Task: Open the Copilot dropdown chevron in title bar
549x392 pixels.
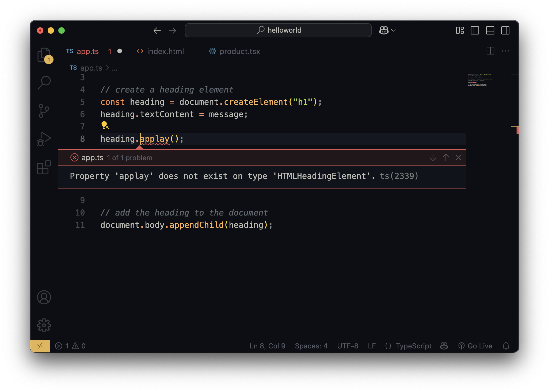Action: (393, 30)
